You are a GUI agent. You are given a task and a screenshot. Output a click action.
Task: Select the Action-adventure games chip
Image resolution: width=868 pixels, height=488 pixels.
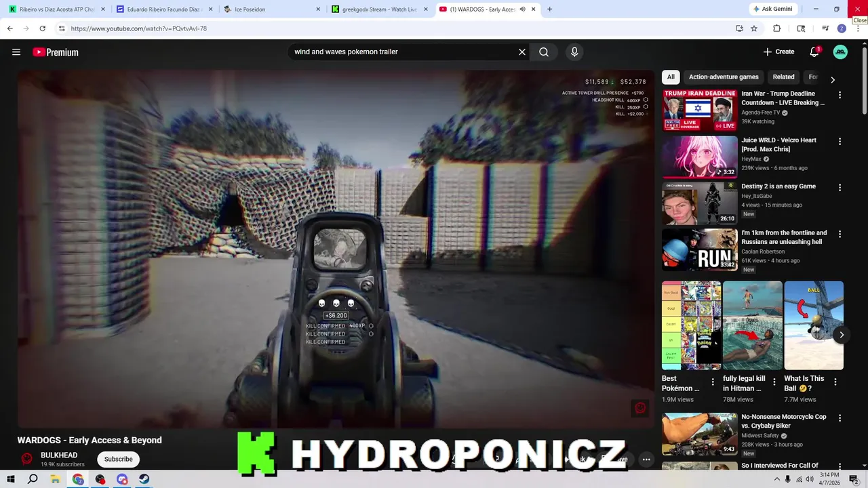point(724,77)
